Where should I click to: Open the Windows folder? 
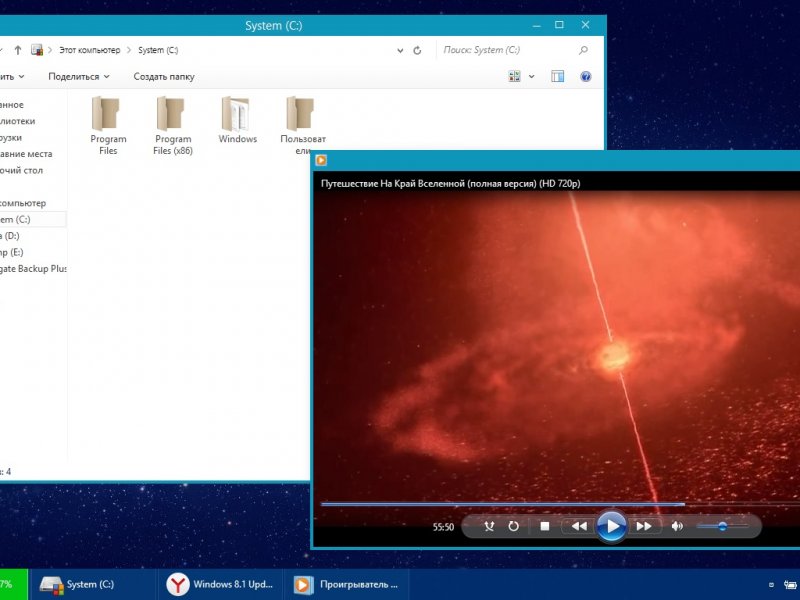[237, 120]
